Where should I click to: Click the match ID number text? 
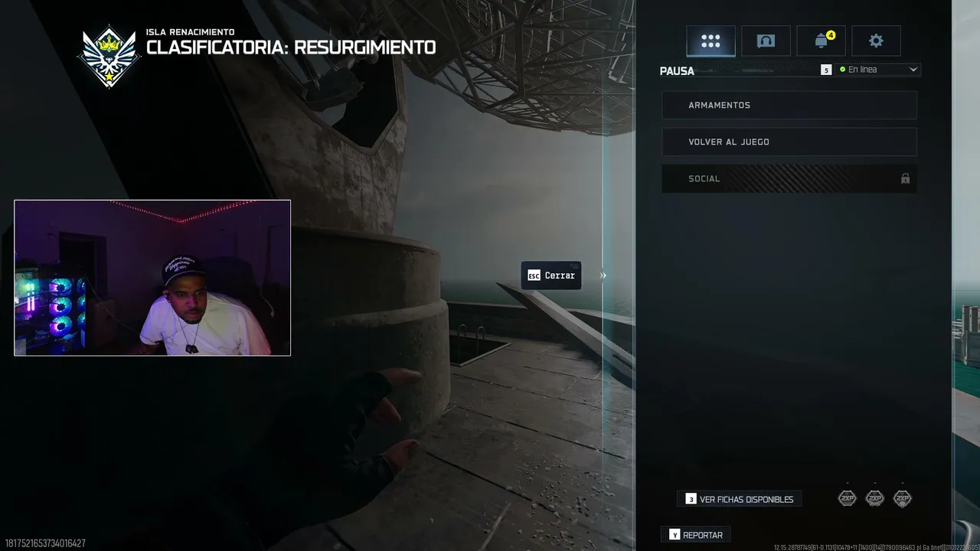[x=44, y=543]
